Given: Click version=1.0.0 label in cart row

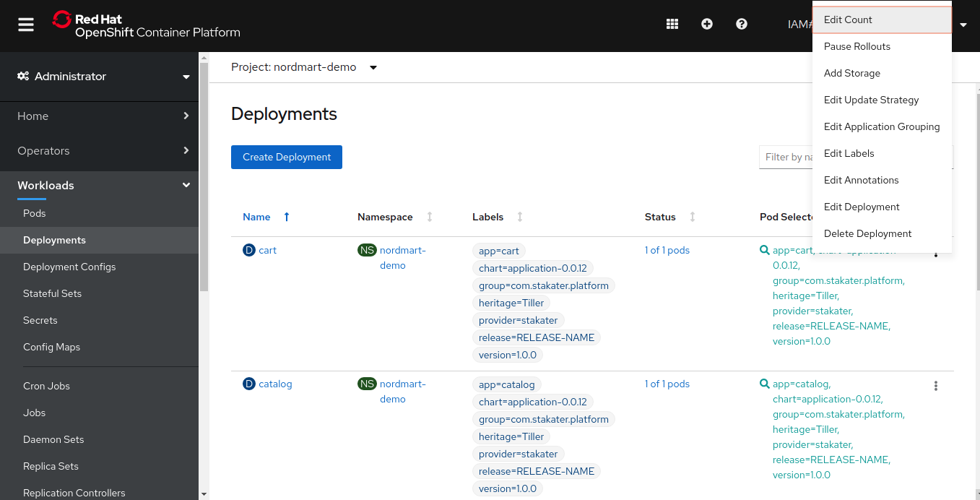Looking at the screenshot, I should [508, 355].
